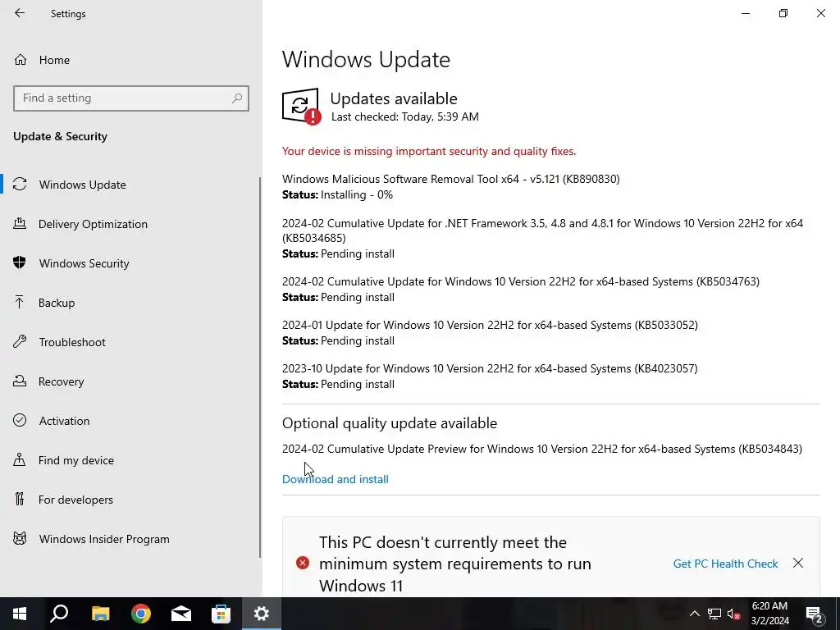840x630 pixels.
Task: Open Microsoft Store from the taskbar
Action: 221,614
